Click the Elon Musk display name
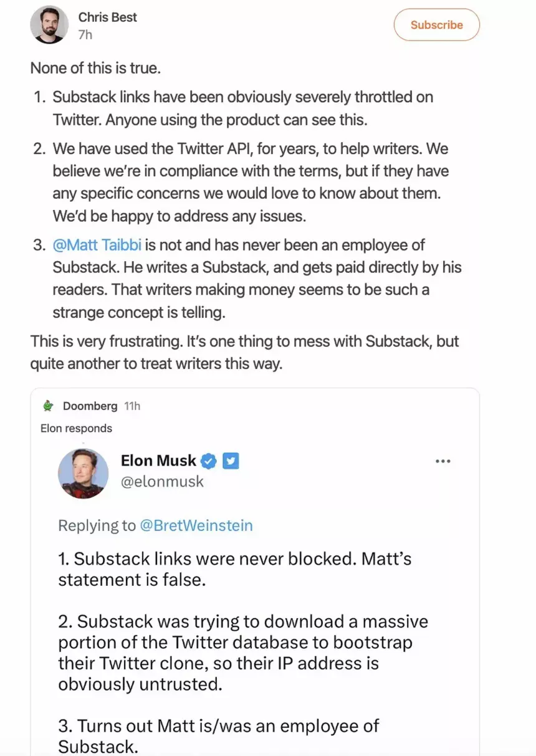The width and height of the screenshot is (536, 756). click(158, 461)
